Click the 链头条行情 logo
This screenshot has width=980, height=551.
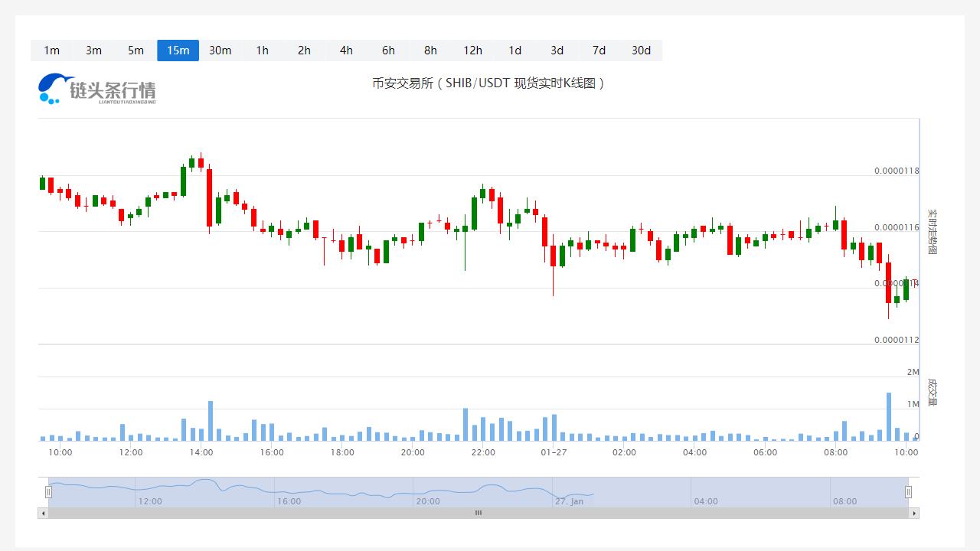coord(97,89)
